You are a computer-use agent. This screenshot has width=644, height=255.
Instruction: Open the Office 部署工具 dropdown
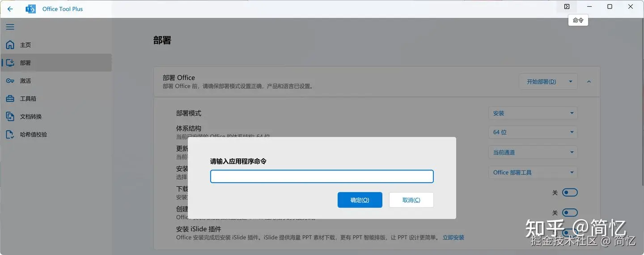click(533, 172)
